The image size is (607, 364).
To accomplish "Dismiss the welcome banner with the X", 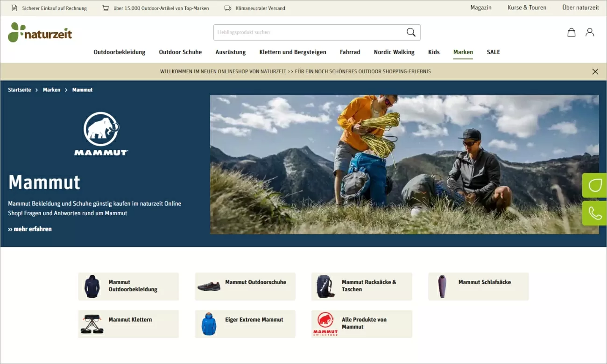I will [595, 71].
